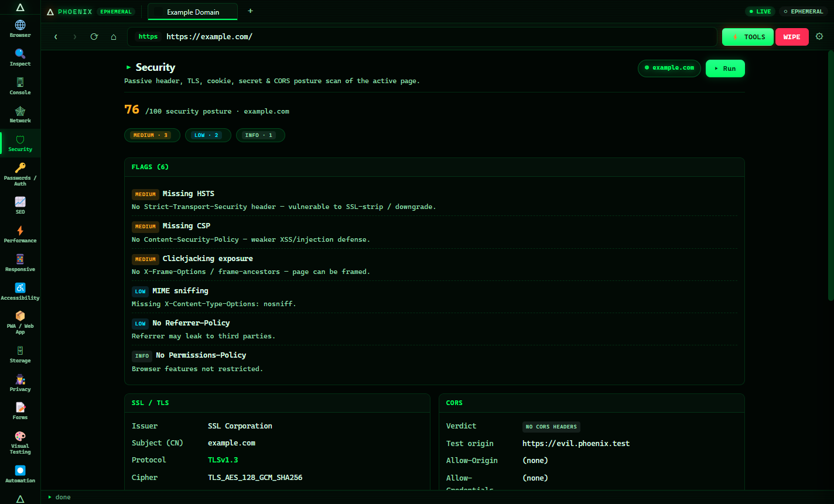Click the SSL Corporation issuer value

coord(240,426)
